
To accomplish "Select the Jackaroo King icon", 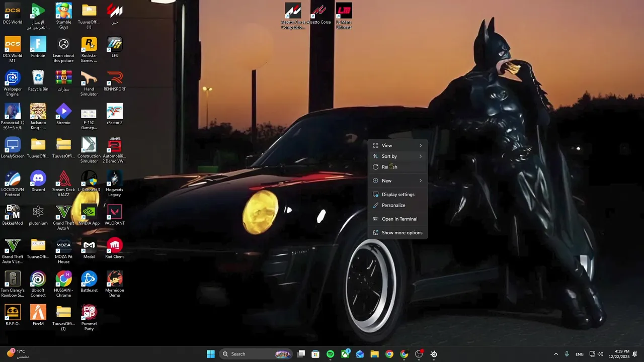I will pos(38,117).
